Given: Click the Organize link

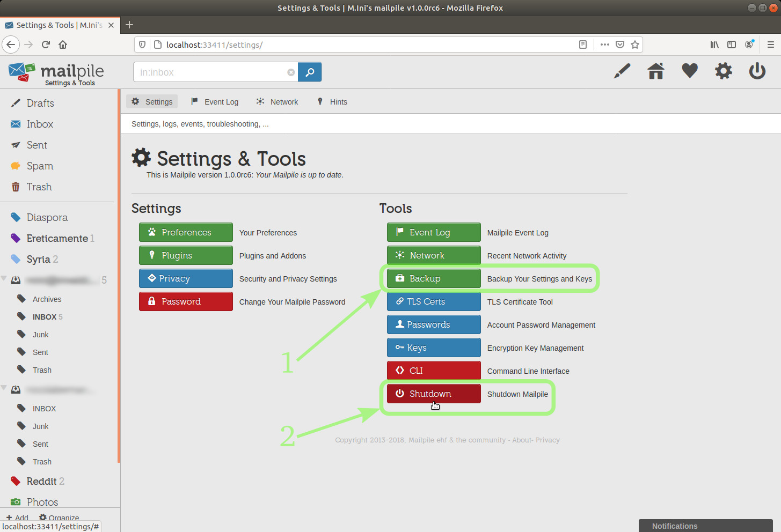Looking at the screenshot, I should click(59, 518).
